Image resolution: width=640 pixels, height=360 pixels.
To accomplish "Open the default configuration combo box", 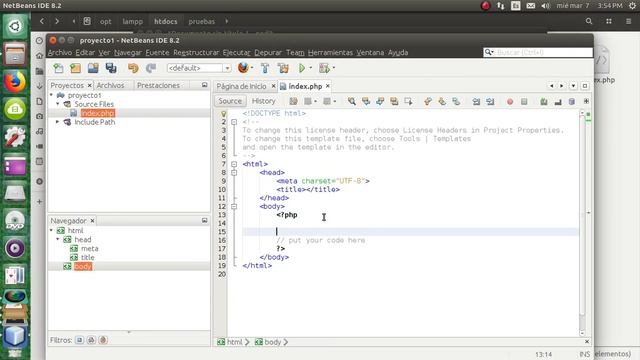I will click(199, 68).
